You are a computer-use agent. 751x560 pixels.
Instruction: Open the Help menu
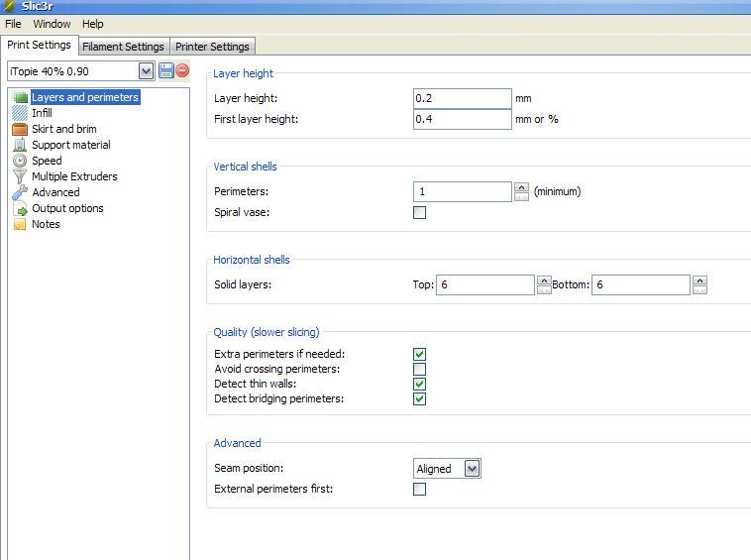(x=92, y=24)
